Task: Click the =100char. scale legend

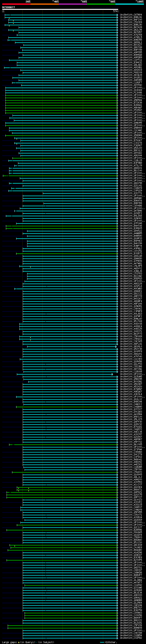Action: (111, 642)
